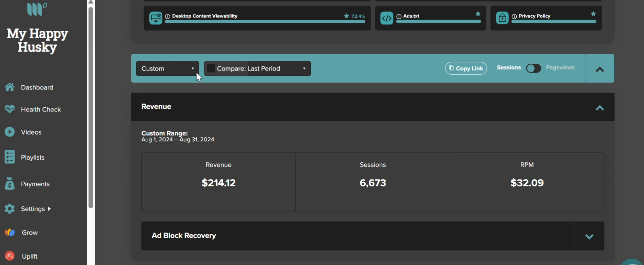Screen dimensions: 644x265
Task: Navigate to Playlists
Action: tap(33, 157)
